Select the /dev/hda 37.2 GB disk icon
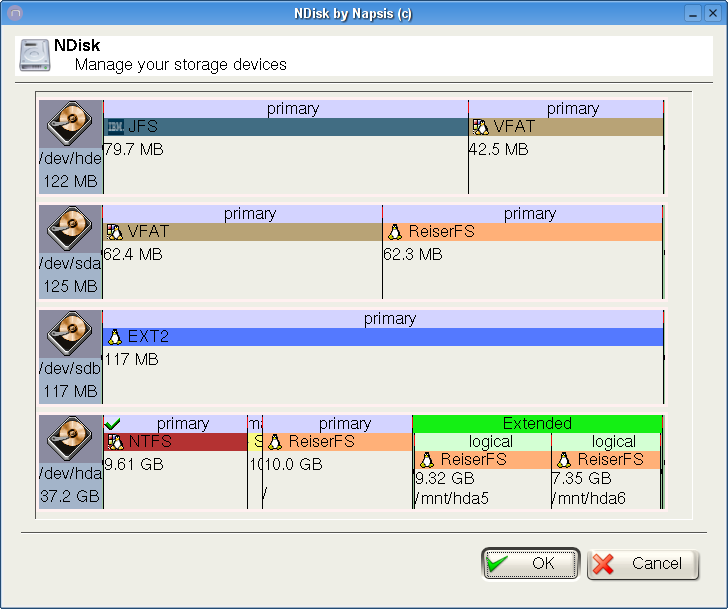Viewport: 728px width, 609px height. pos(71,438)
